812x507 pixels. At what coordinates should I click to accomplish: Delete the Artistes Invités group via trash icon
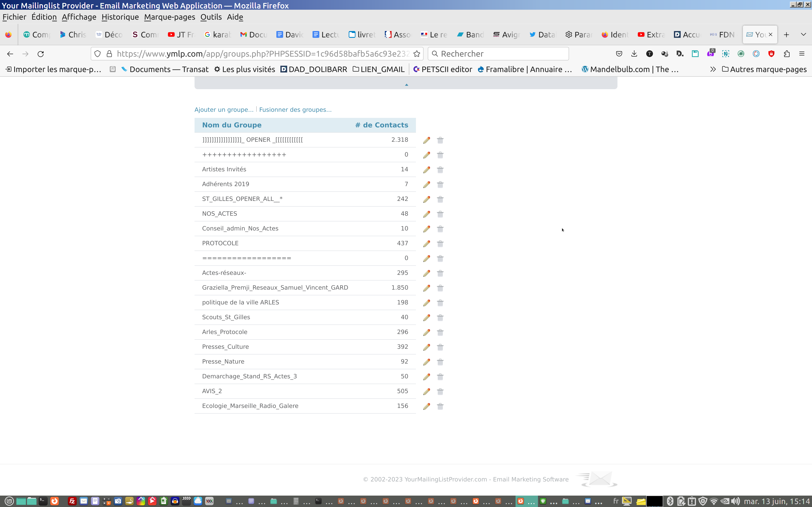(x=440, y=170)
